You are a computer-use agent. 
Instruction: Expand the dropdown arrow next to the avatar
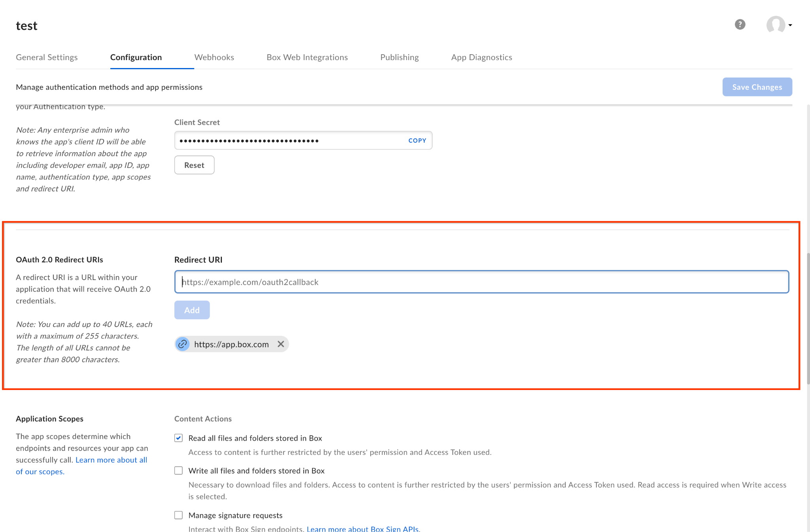(x=790, y=25)
